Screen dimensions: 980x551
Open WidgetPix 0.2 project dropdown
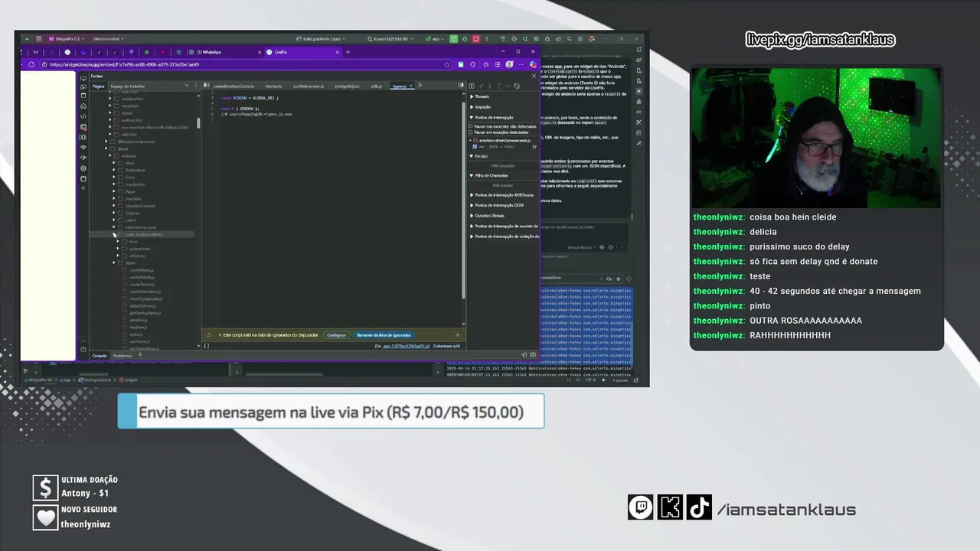67,39
